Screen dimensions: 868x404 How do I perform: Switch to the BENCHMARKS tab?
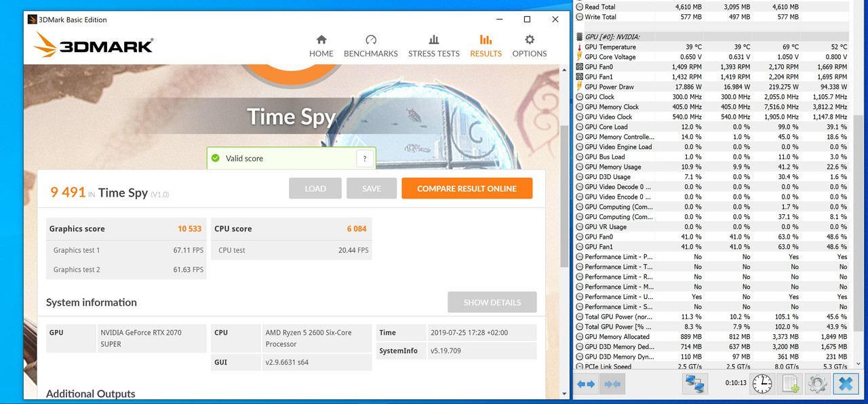click(371, 46)
